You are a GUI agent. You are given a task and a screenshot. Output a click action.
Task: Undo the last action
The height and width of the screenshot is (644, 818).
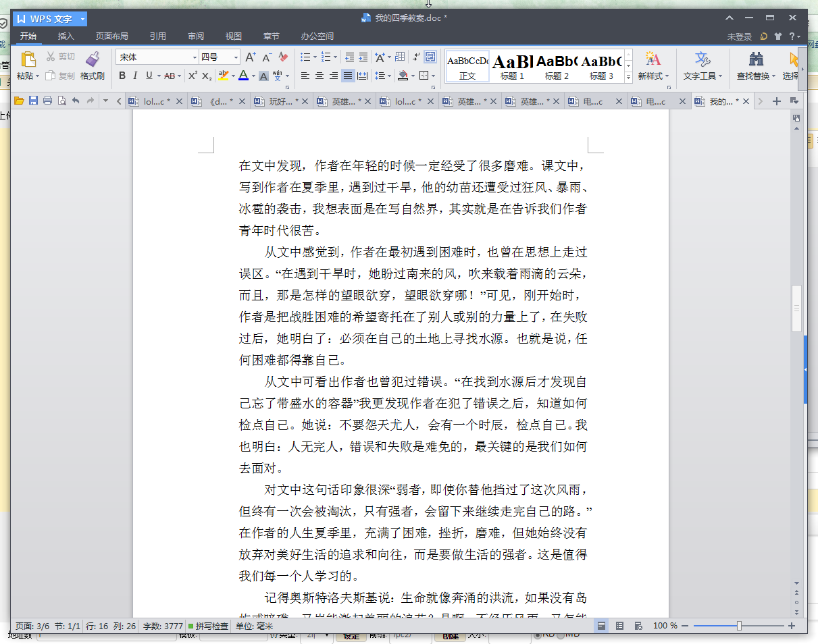pyautogui.click(x=76, y=101)
